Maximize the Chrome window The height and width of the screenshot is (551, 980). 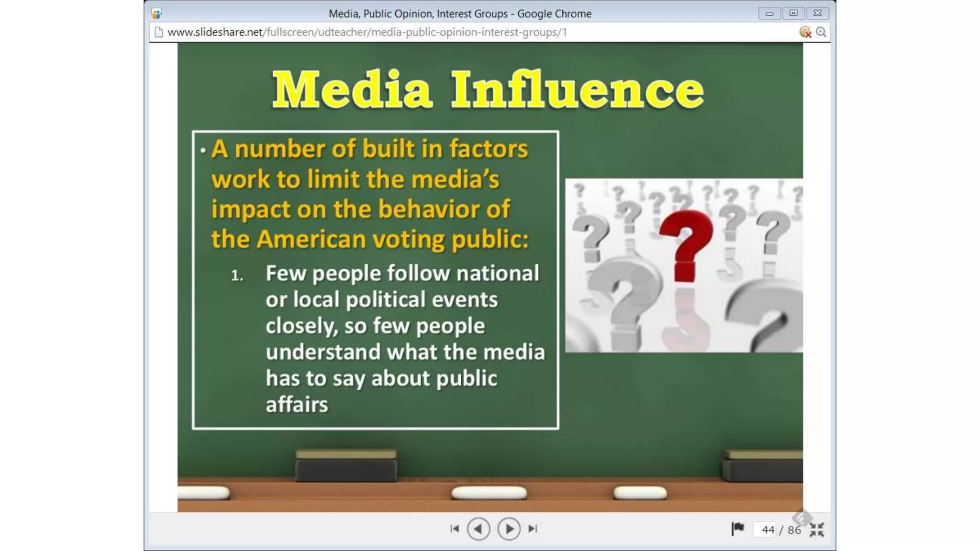click(793, 13)
